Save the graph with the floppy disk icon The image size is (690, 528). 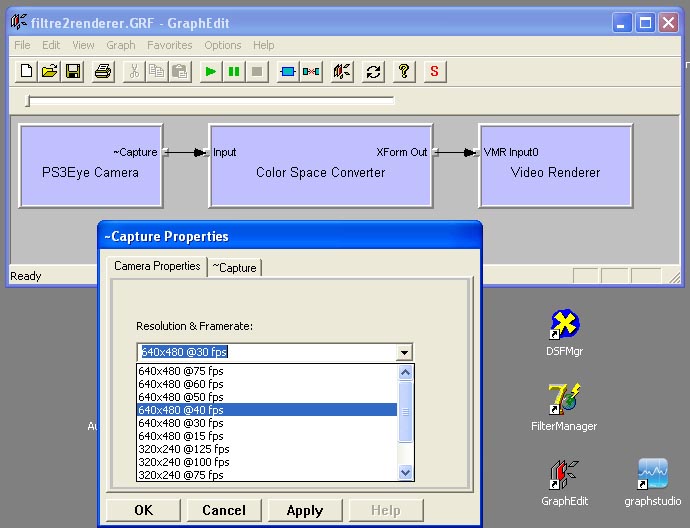tap(73, 71)
